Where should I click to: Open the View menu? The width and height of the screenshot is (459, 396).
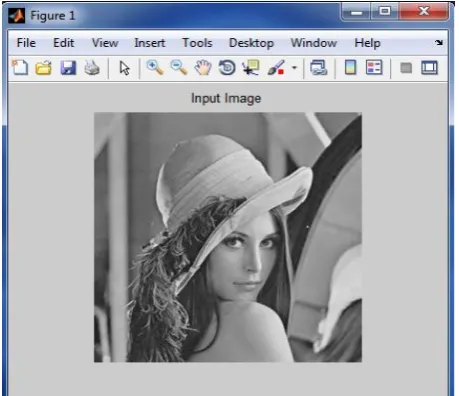click(105, 43)
